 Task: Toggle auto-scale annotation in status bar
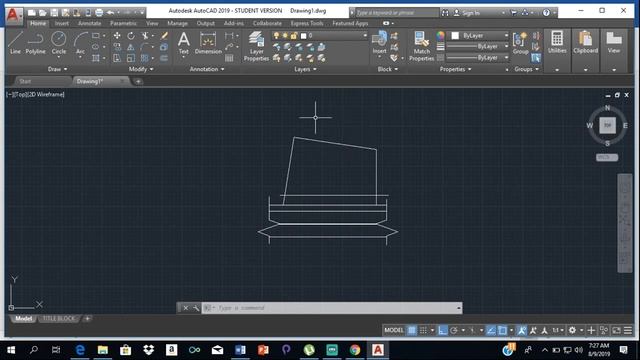click(533, 330)
